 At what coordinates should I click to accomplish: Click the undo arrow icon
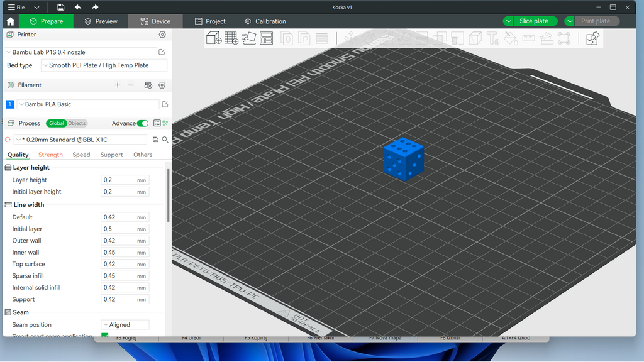pyautogui.click(x=77, y=7)
